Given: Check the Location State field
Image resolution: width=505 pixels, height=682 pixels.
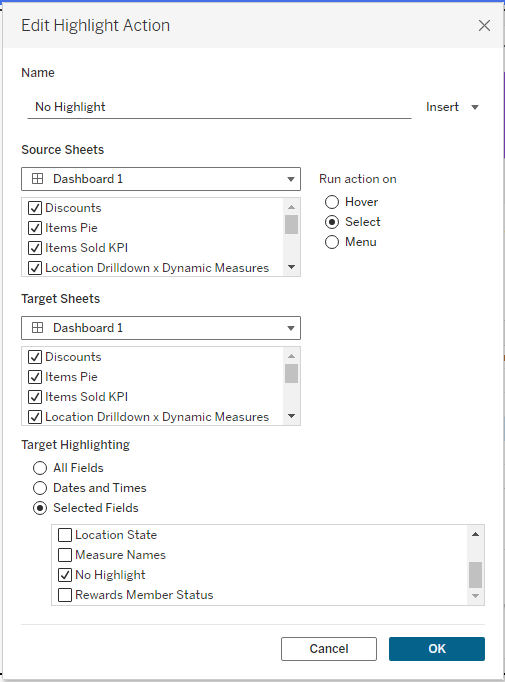Looking at the screenshot, I should (65, 535).
